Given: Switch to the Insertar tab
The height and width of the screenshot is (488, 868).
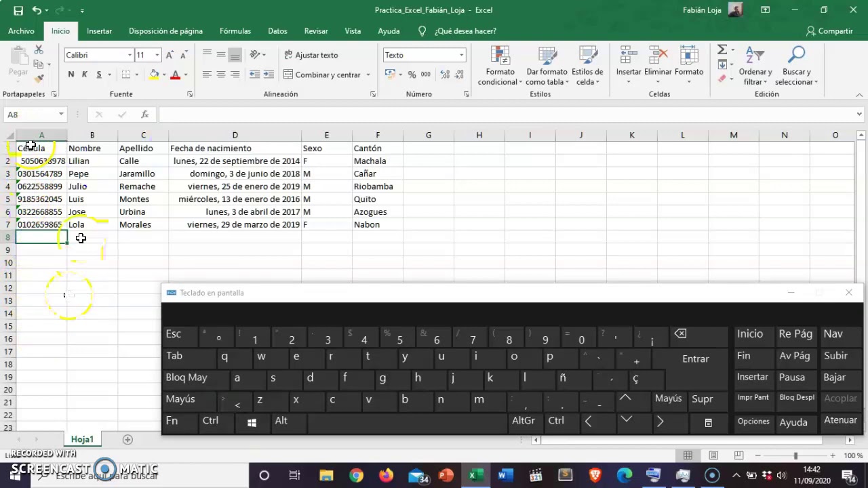Looking at the screenshot, I should (x=99, y=31).
